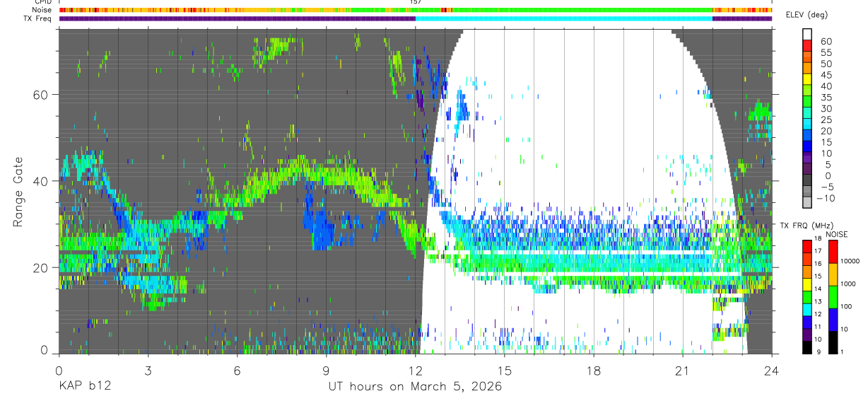Click the '18' tick on the time axis

(x=594, y=371)
